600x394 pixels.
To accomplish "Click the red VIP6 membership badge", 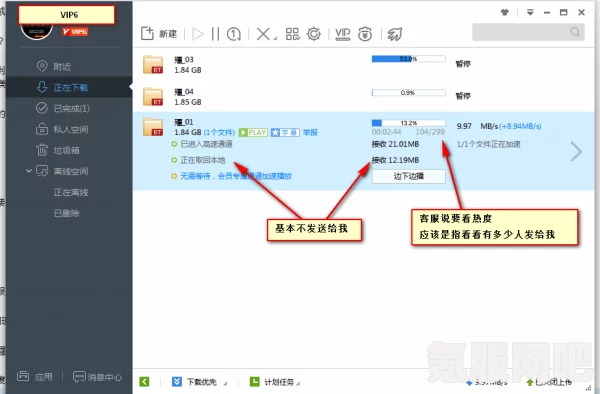I will (75, 31).
